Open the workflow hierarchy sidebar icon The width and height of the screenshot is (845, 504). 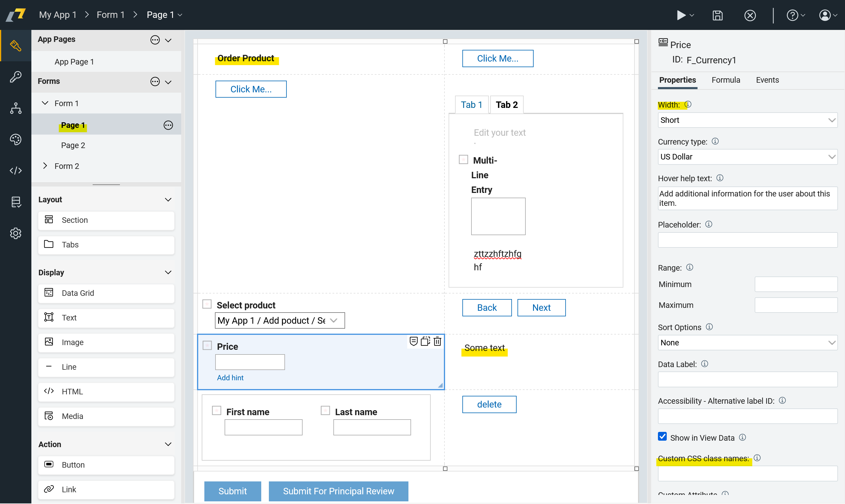(16, 108)
